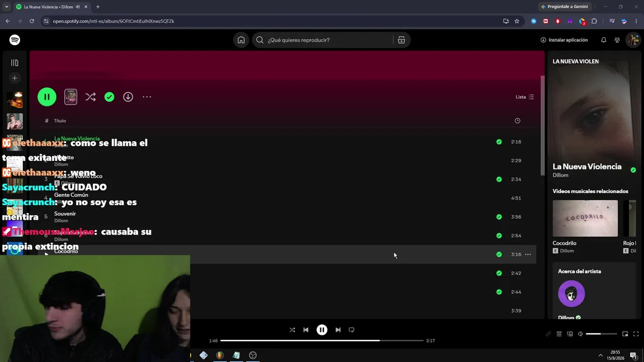Open the album's more options dots

pyautogui.click(x=147, y=97)
